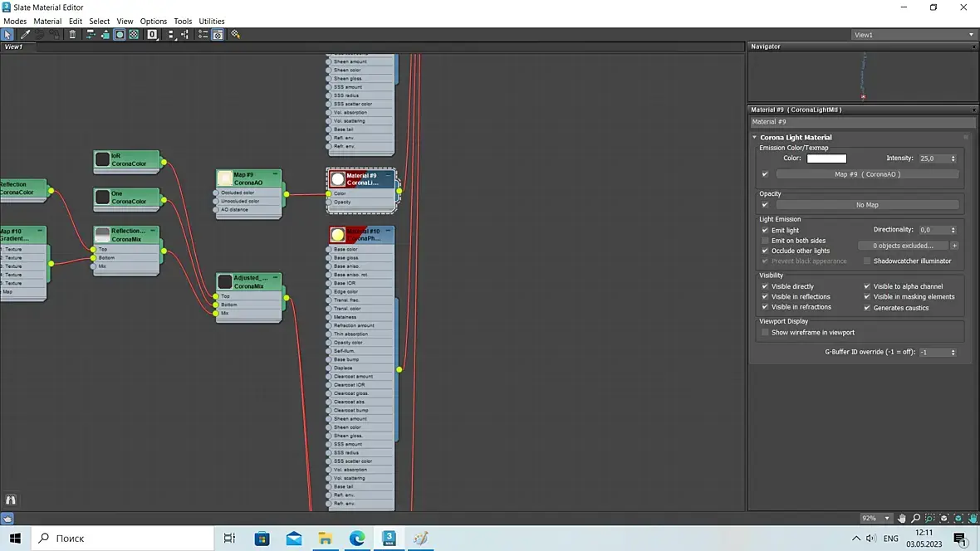This screenshot has height=551, width=980.
Task: Enable Emit on both sides
Action: tap(765, 241)
